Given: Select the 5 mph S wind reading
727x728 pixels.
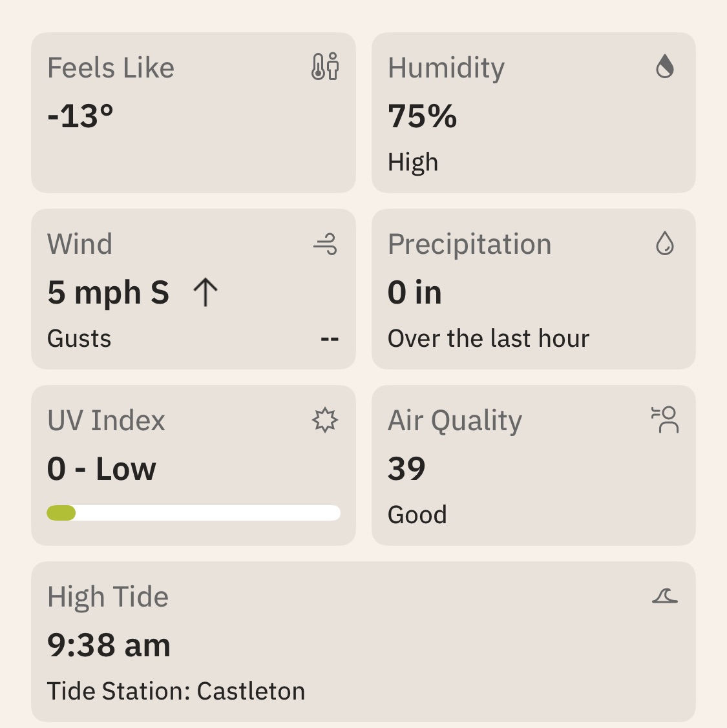Looking at the screenshot, I should [x=108, y=293].
